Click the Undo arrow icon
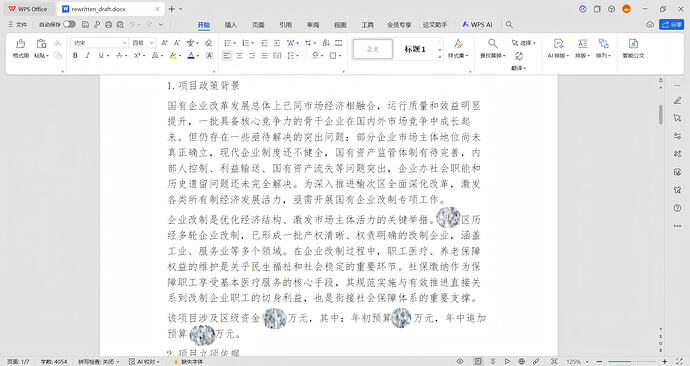Image resolution: width=690 pixels, height=366 pixels. click(x=132, y=25)
